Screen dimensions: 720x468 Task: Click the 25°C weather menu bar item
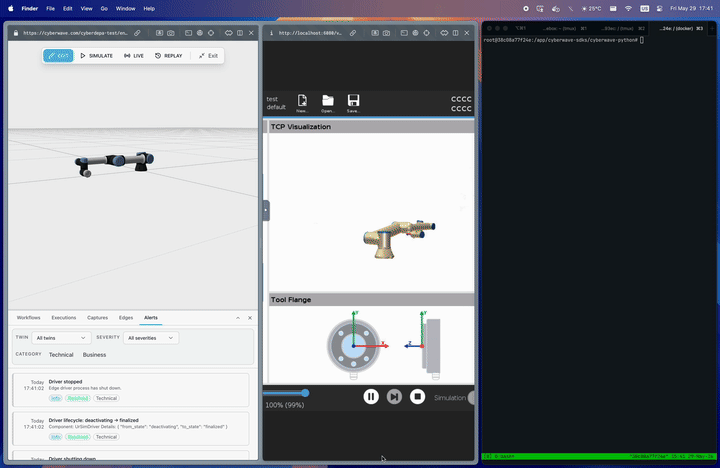tap(591, 8)
